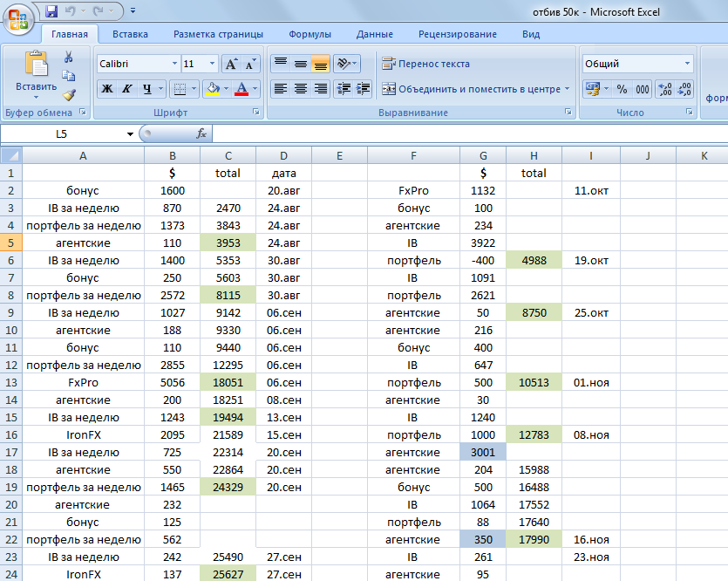Toggle text wrapping (Перенос текста)

(425, 64)
